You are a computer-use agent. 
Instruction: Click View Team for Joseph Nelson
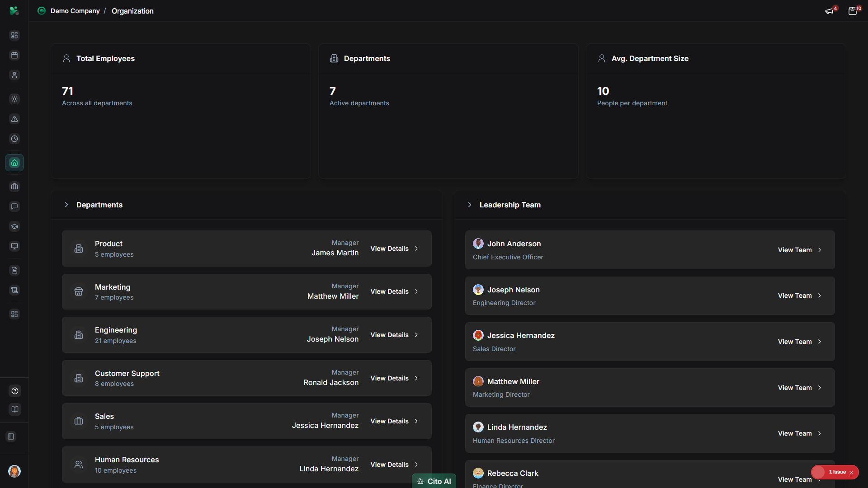[x=795, y=296]
